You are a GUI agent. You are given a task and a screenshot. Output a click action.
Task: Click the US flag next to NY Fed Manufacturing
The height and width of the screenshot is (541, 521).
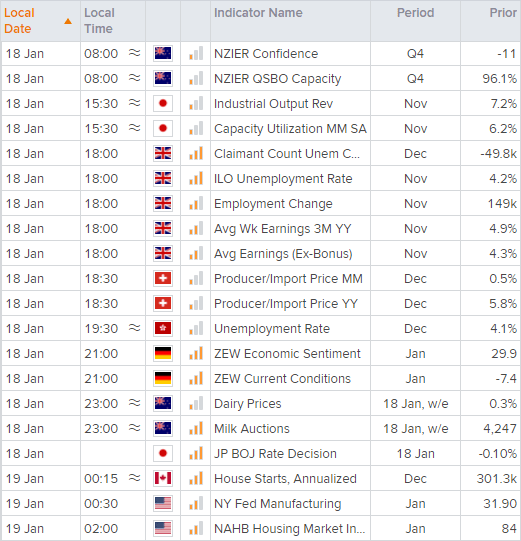click(163, 503)
